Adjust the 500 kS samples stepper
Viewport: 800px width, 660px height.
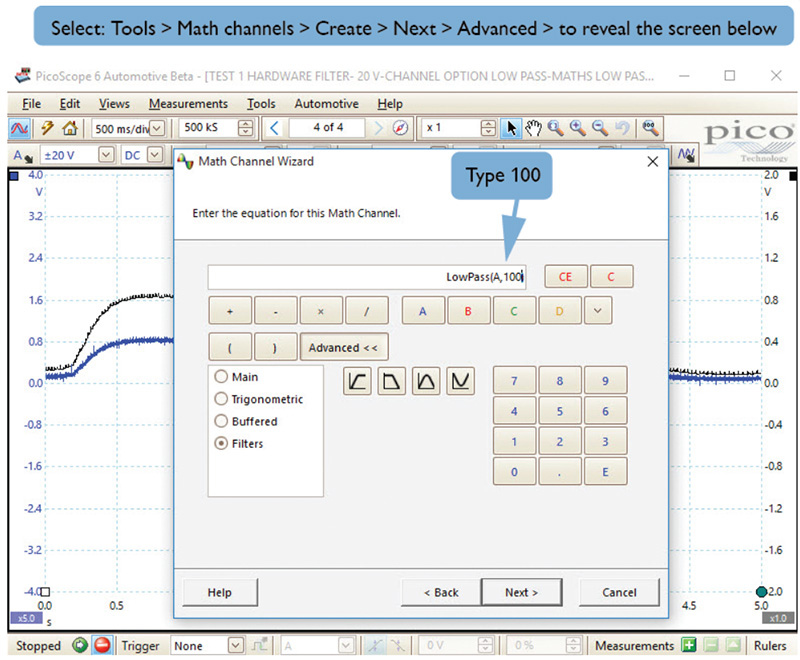pos(245,128)
